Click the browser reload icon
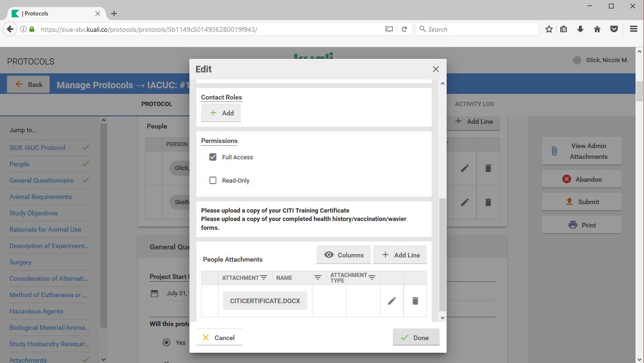This screenshot has width=644, height=363. tap(405, 29)
